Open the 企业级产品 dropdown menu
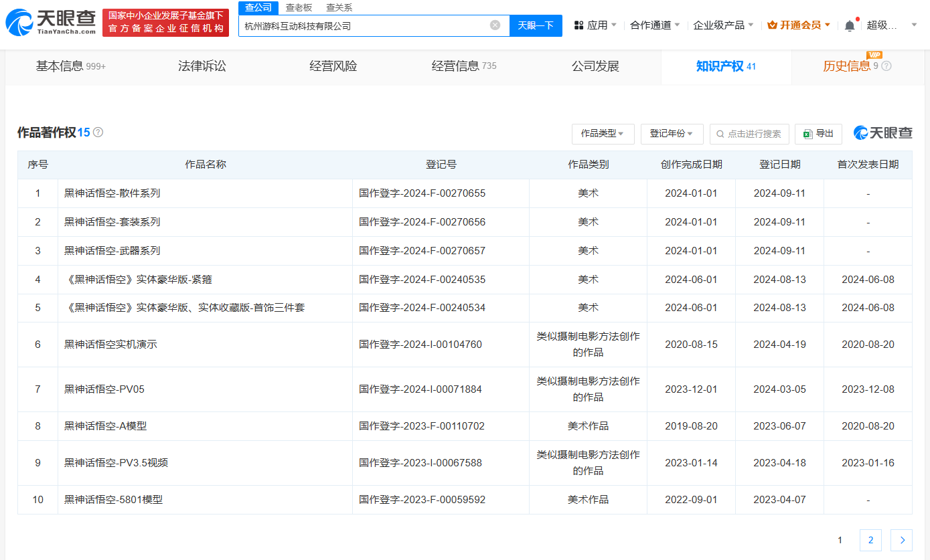 [x=723, y=25]
